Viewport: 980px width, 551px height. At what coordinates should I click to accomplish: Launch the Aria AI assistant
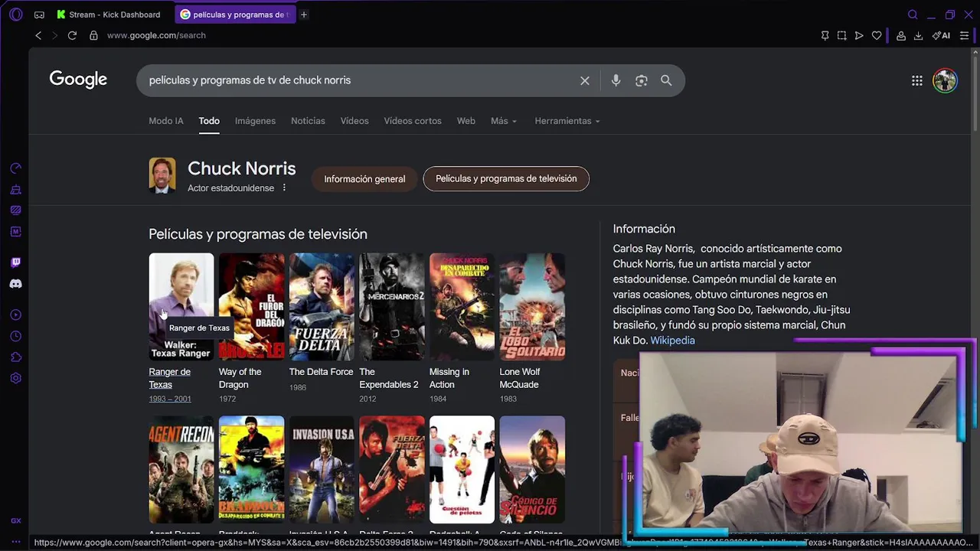coord(942,35)
